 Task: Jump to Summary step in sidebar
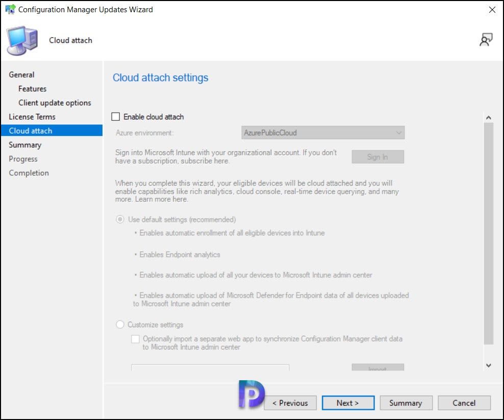pos(25,145)
